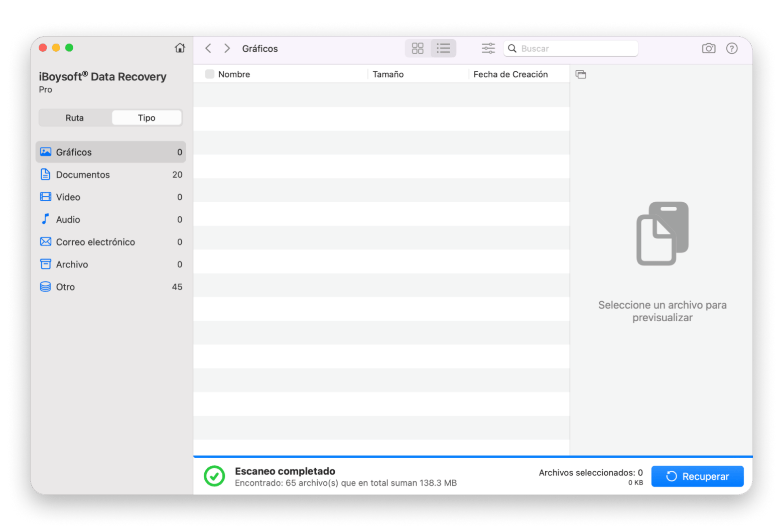Click the Gráficos picture icon
Image resolution: width=783 pixels, height=532 pixels.
(46, 152)
